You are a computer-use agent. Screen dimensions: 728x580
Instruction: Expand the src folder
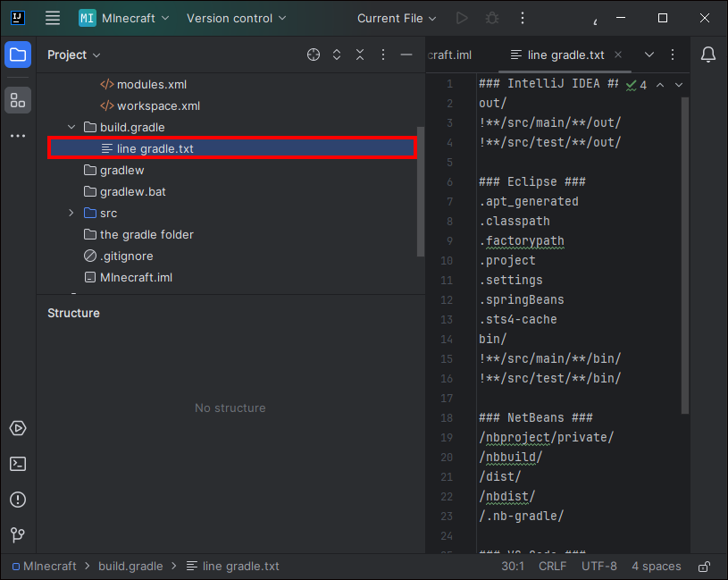pos(71,213)
